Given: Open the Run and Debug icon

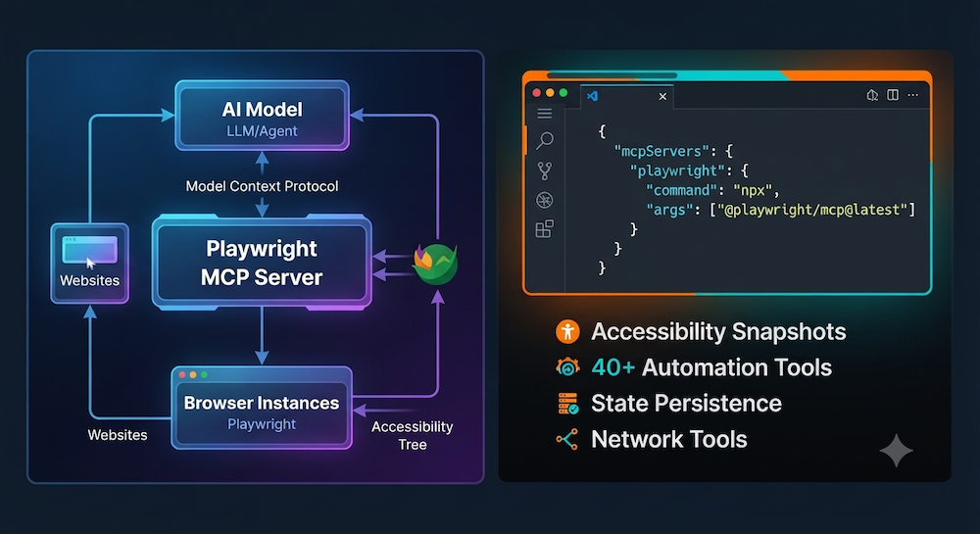Looking at the screenshot, I should 544,200.
